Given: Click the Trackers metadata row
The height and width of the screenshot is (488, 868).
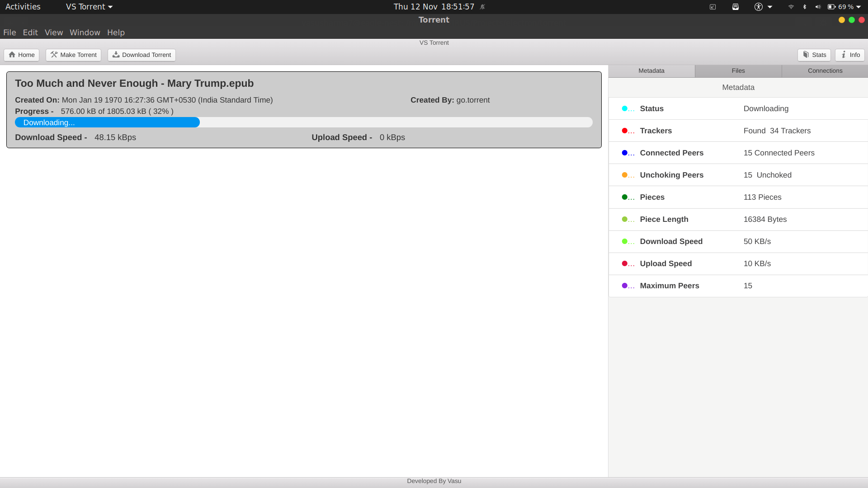Looking at the screenshot, I should (738, 131).
